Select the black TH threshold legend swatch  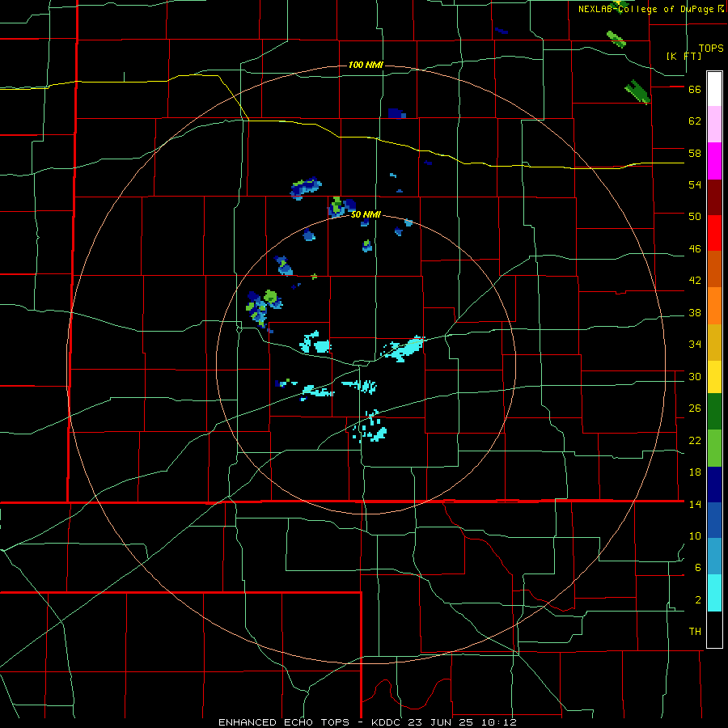714,629
